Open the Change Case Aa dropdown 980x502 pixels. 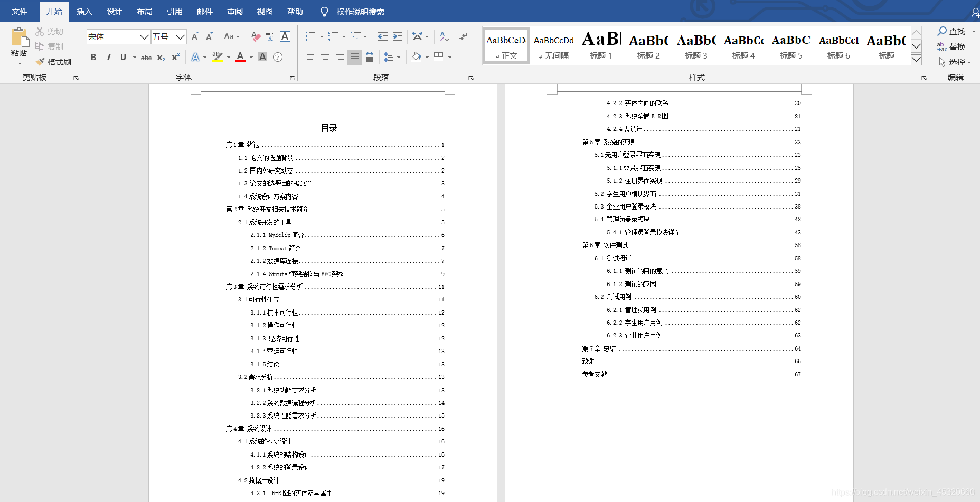point(231,36)
